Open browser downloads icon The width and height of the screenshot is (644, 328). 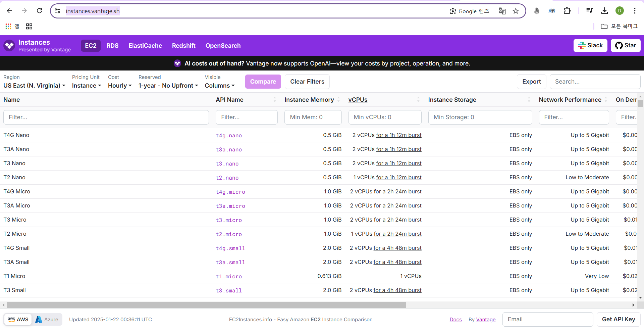point(604,11)
